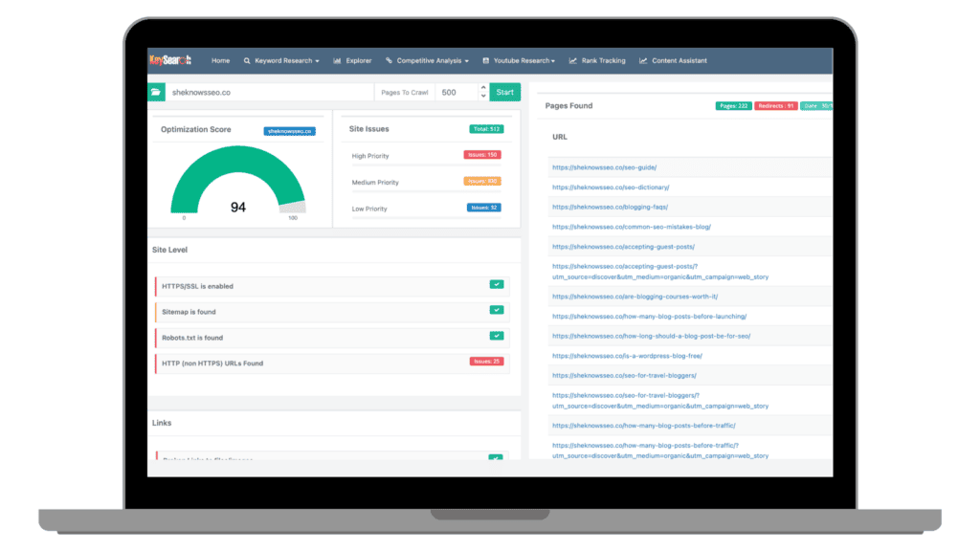Screen dimensions: 980x551
Task: Click the green folder icon beside domain field
Action: click(x=156, y=92)
